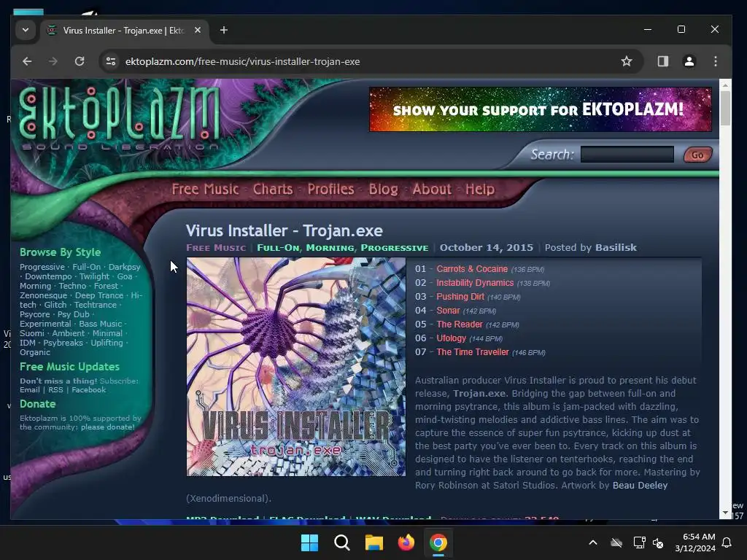Viewport: 747px width, 560px height.
Task: Play track The Reader
Action: click(x=460, y=324)
